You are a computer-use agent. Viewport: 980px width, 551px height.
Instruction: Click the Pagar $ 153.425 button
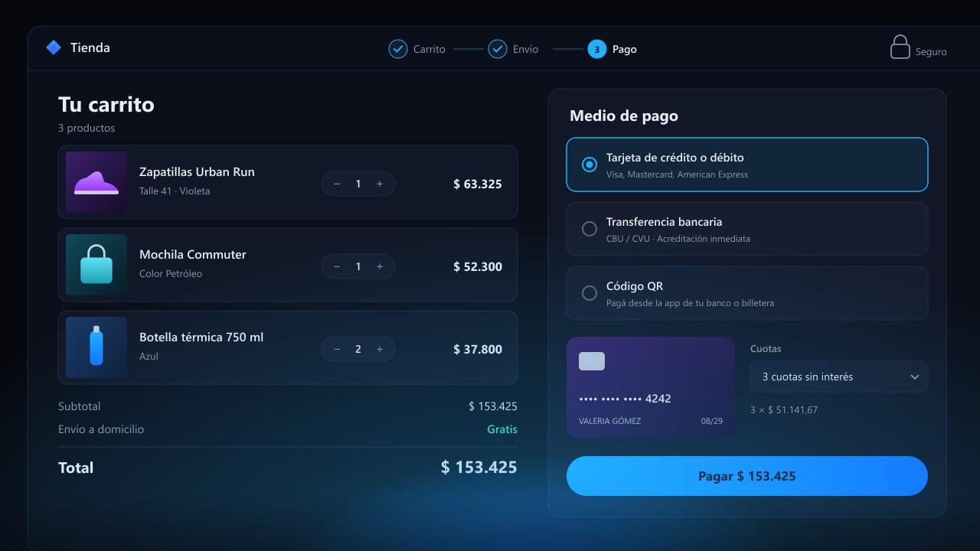click(x=747, y=476)
